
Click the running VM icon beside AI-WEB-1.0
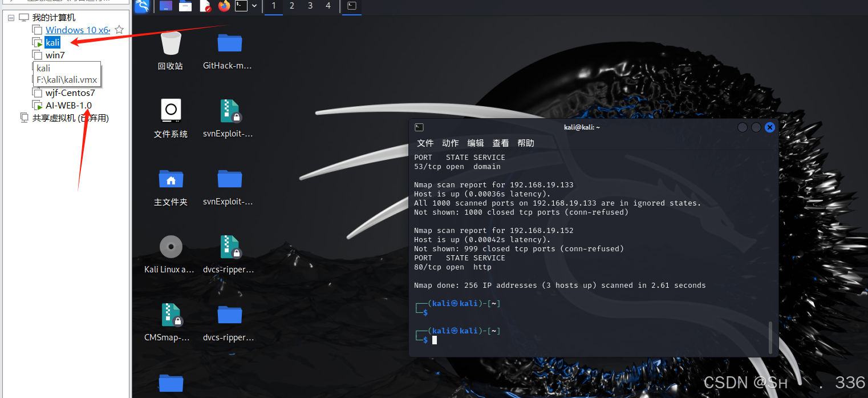(x=37, y=106)
